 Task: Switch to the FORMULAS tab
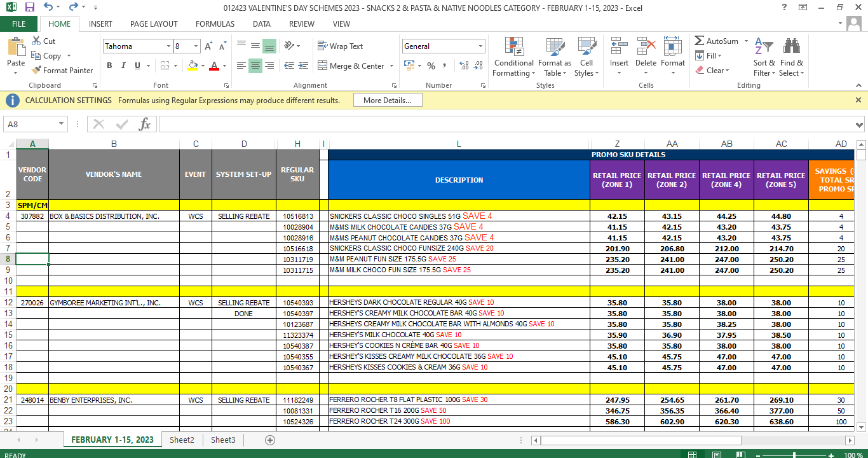point(215,24)
